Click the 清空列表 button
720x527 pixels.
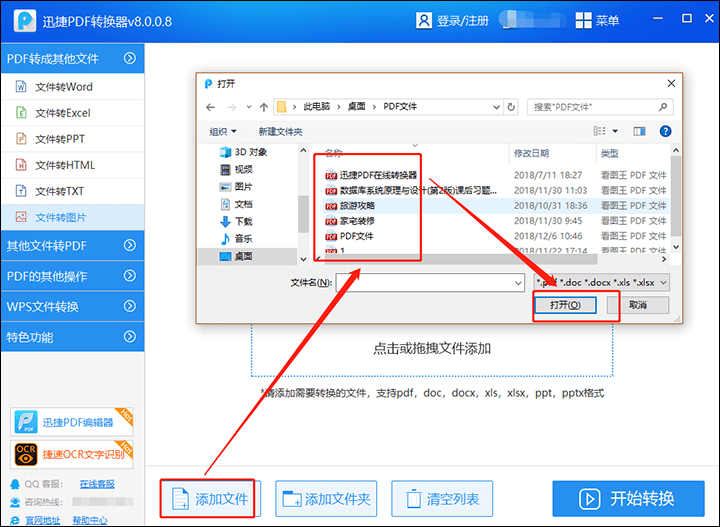pyautogui.click(x=442, y=499)
